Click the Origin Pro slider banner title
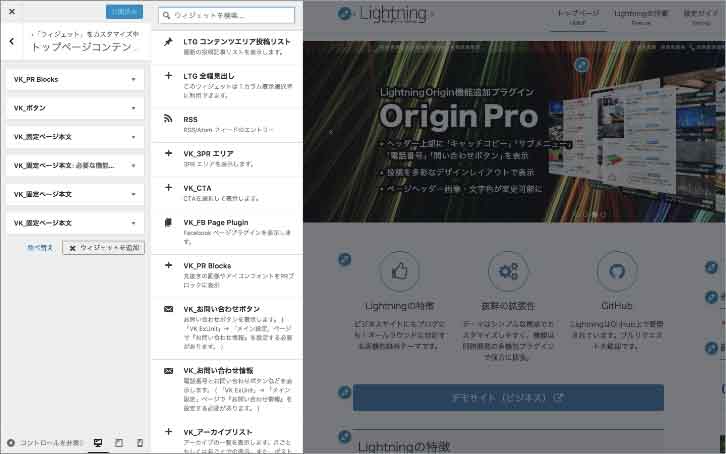This screenshot has height=454, width=726. pyautogui.click(x=458, y=116)
